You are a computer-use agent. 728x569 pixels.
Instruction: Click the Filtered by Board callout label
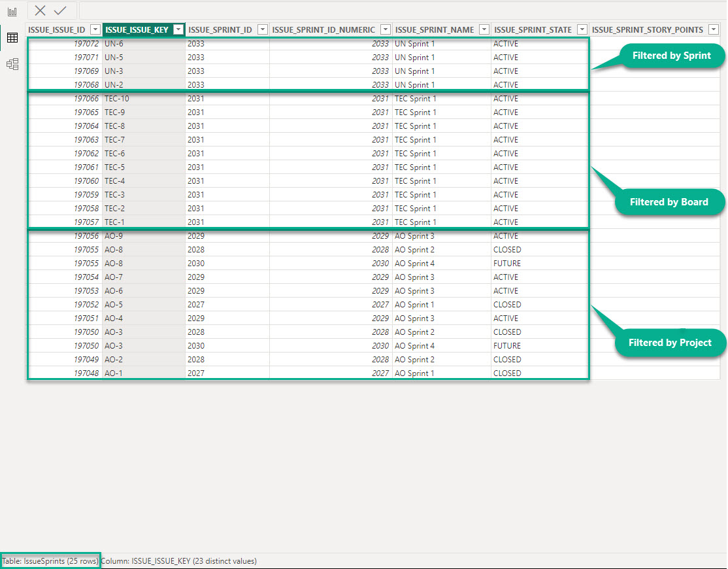click(x=669, y=202)
